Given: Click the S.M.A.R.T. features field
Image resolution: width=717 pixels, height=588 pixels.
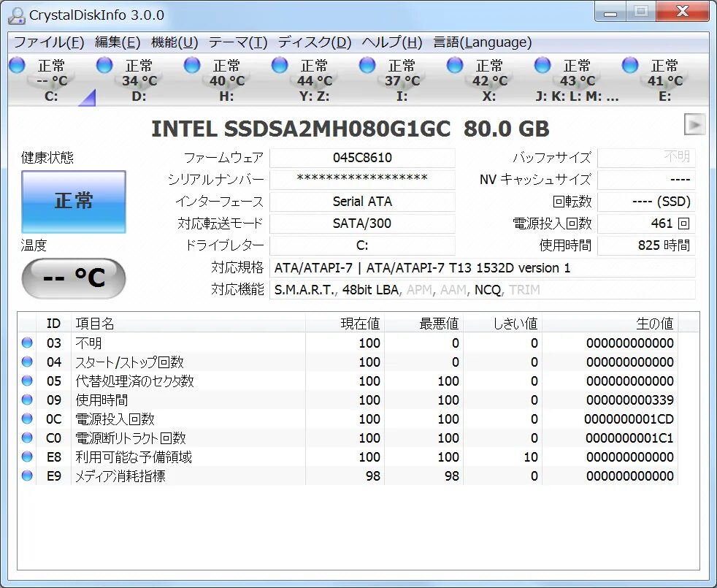Looking at the screenshot, I should (483, 290).
